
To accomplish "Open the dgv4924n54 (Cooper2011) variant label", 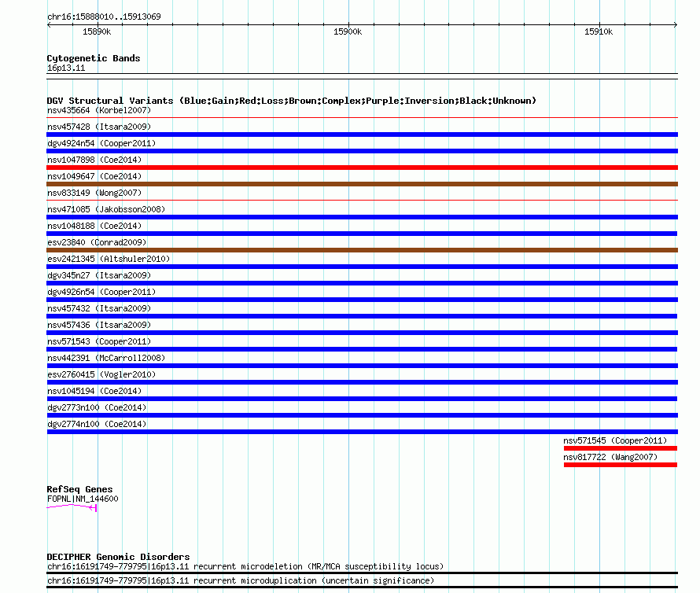I will click(x=101, y=143).
